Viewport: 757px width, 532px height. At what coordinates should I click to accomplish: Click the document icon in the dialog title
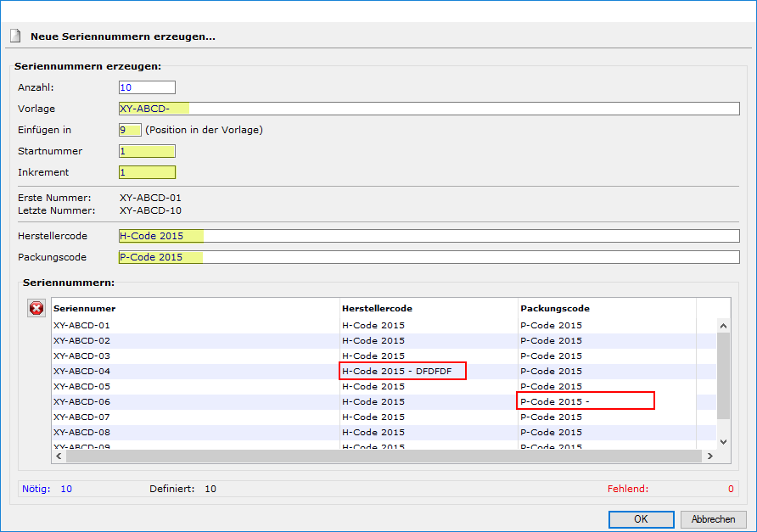pos(14,36)
